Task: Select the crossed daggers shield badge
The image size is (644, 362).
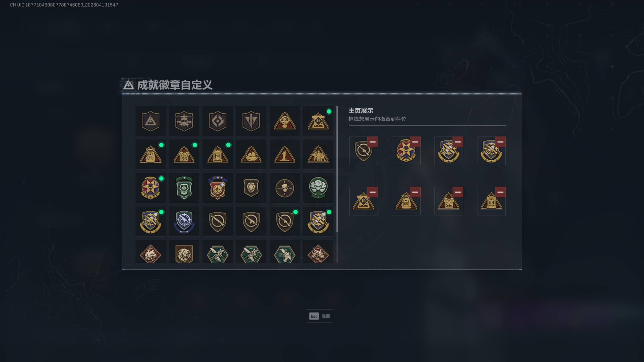Action: tap(251, 121)
